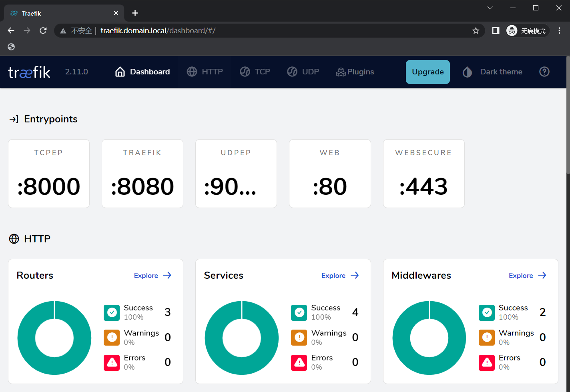The width and height of the screenshot is (570, 392).
Task: Select the TCPEP :8000 entrypoint card
Action: (49, 174)
